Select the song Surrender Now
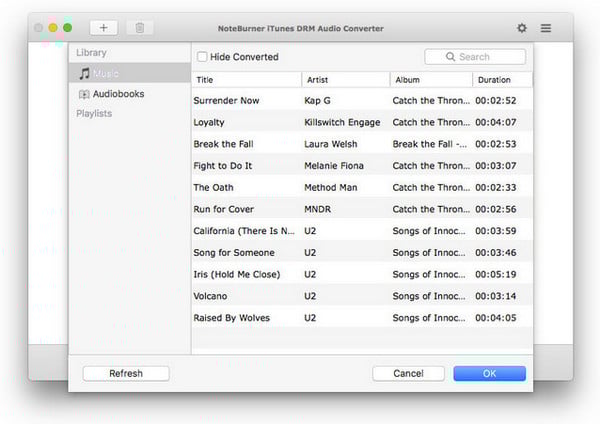Viewport: 600px width, 424px height. [226, 101]
